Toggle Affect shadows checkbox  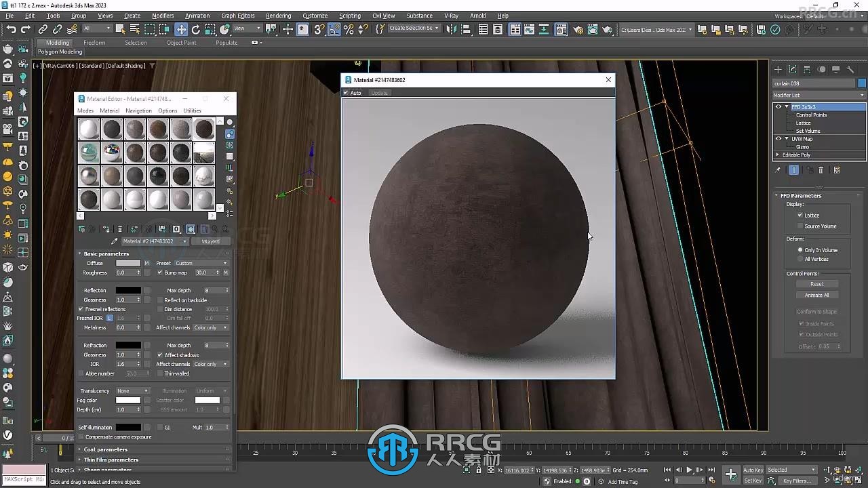pos(160,355)
